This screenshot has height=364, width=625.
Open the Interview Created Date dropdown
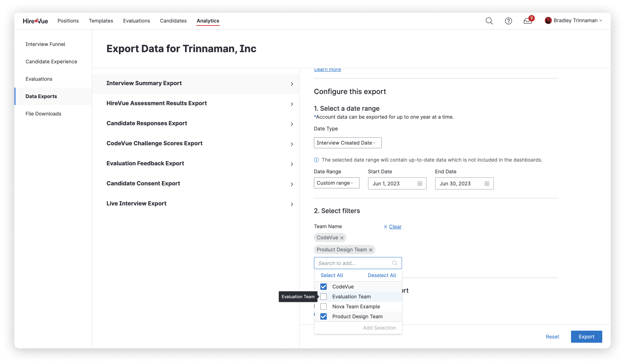pos(348,143)
